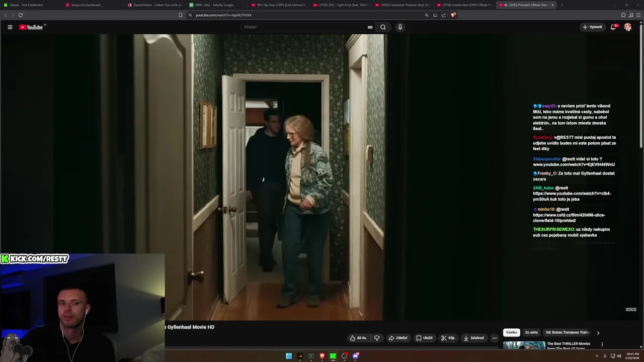The height and width of the screenshot is (362, 644).
Task: Open browser extensions puzzle icon
Action: [x=623, y=15]
